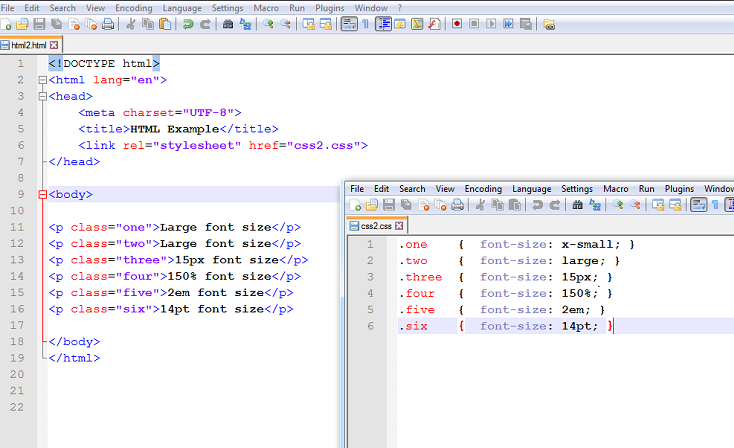The width and height of the screenshot is (734, 448).
Task: Click Close All icon in html2 window toolbar
Action: click(x=91, y=24)
